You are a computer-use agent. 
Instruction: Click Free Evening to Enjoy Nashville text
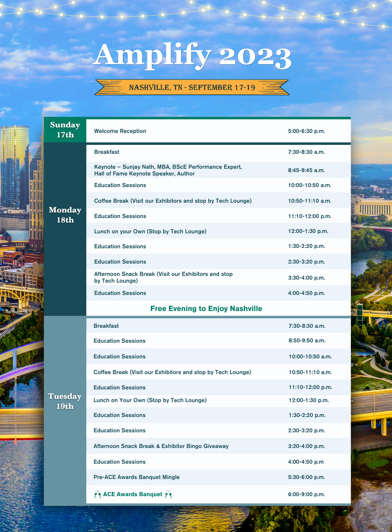[x=206, y=309]
